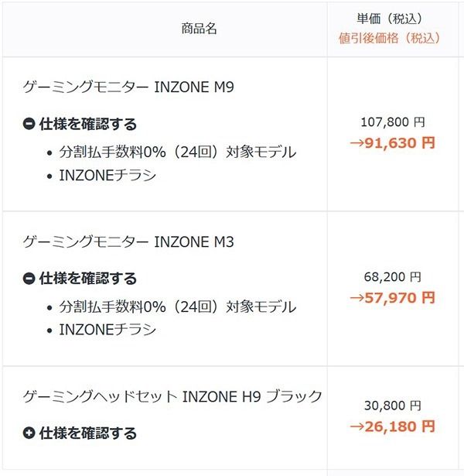The image size is (464, 476).
Task: Click M3 bullet INZONEチラシ
Action: pyautogui.click(x=107, y=330)
